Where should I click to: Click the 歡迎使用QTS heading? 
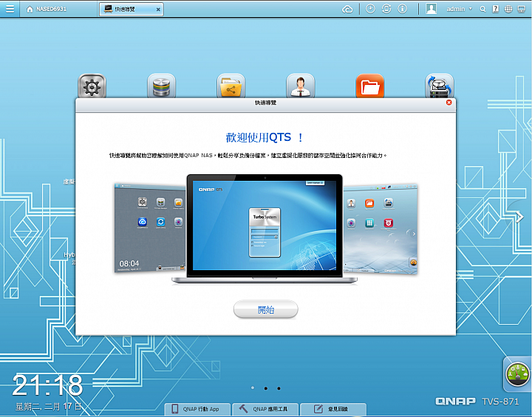pyautogui.click(x=265, y=137)
